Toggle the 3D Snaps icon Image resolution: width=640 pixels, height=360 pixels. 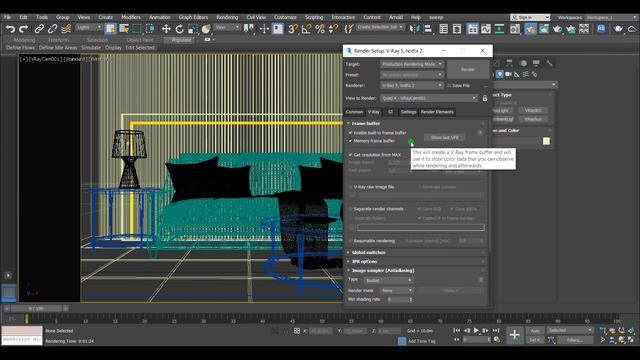click(x=293, y=29)
